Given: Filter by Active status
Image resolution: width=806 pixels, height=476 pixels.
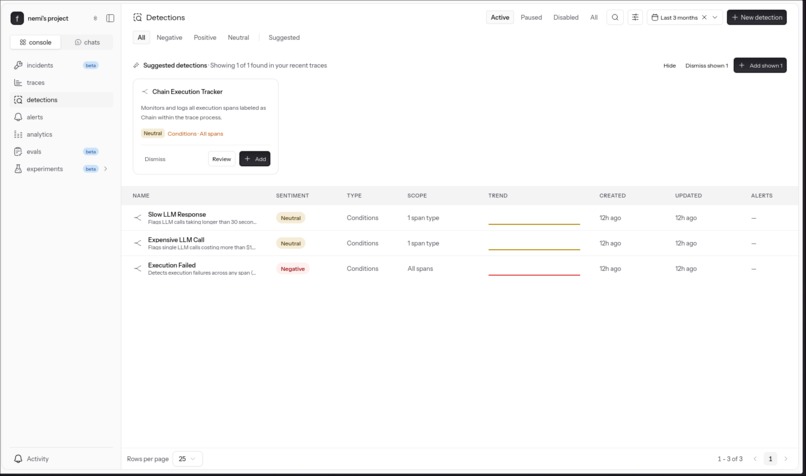Looking at the screenshot, I should point(500,17).
